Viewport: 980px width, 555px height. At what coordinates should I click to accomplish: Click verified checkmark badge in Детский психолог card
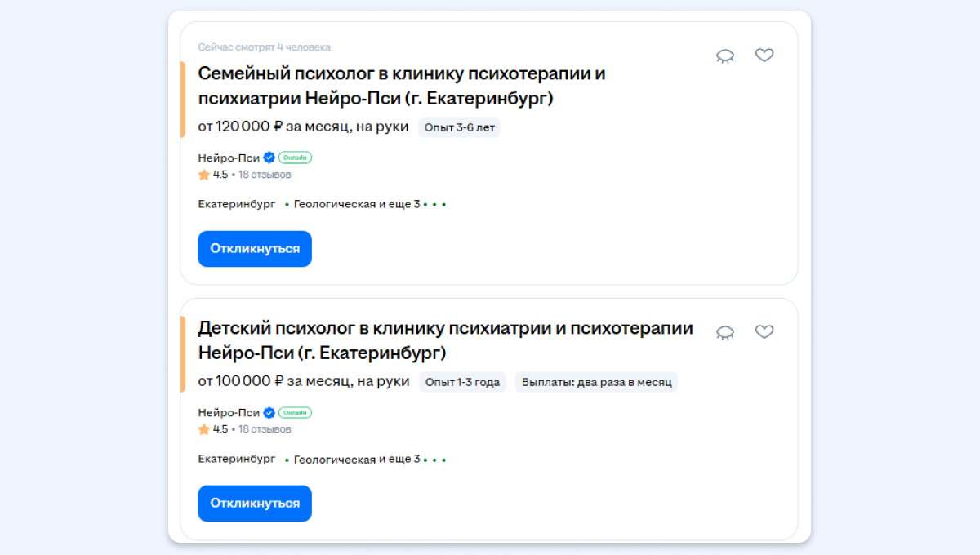pos(269,412)
